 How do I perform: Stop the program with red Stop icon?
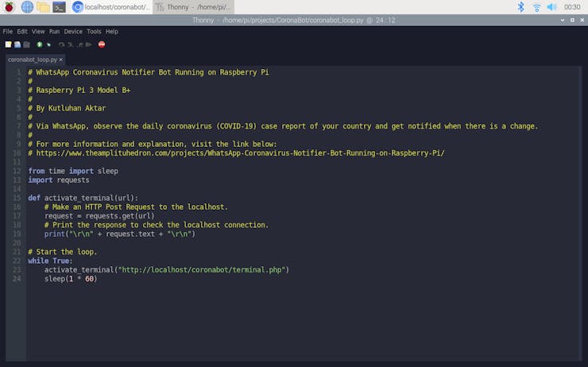tap(102, 44)
